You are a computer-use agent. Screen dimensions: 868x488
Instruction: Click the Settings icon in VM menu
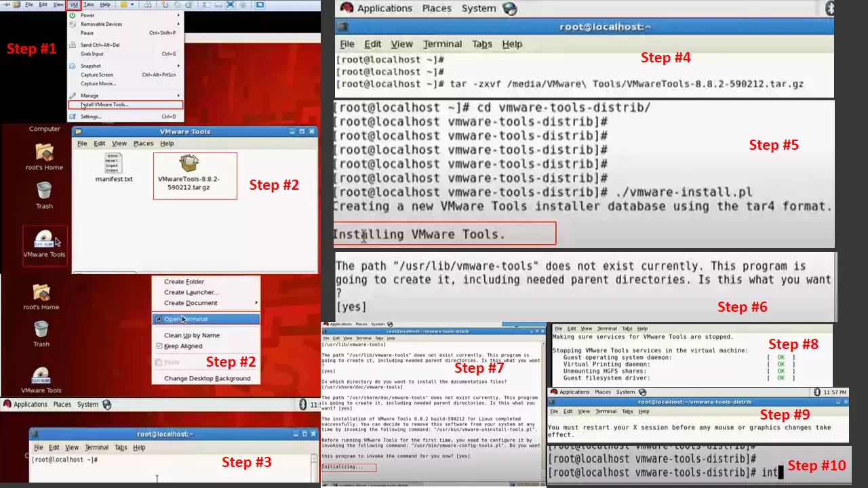(x=73, y=117)
